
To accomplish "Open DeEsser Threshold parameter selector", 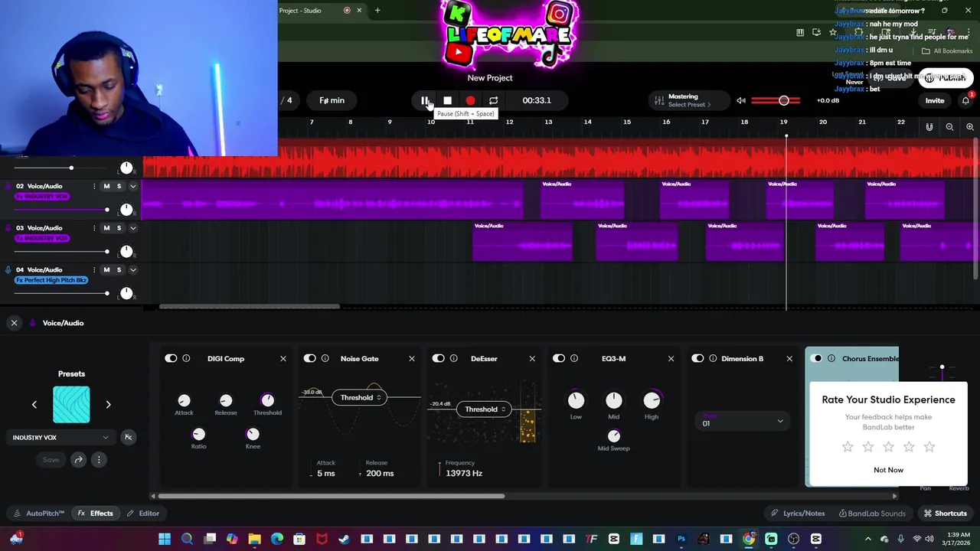I will pos(483,409).
